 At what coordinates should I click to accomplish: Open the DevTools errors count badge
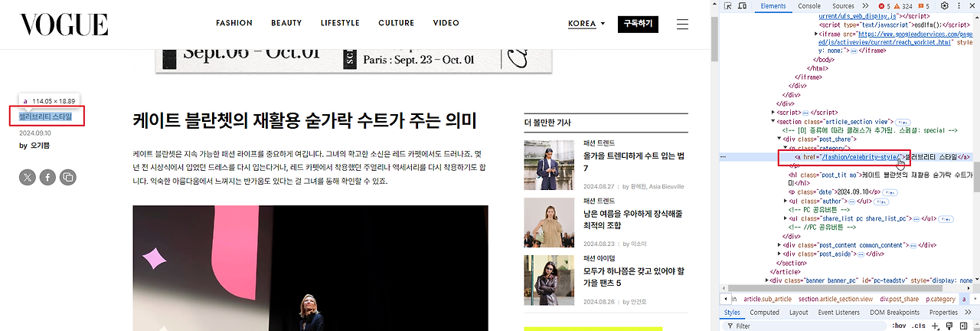[884, 6]
